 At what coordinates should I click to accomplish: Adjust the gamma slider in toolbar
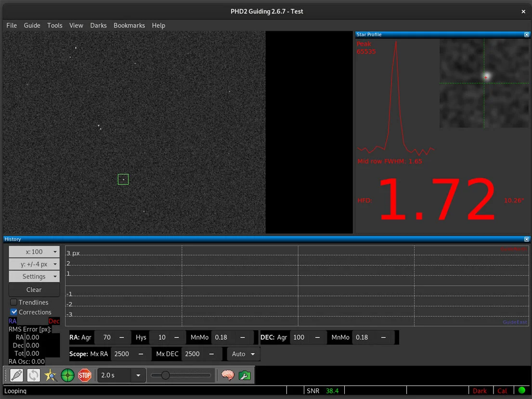[181, 375]
